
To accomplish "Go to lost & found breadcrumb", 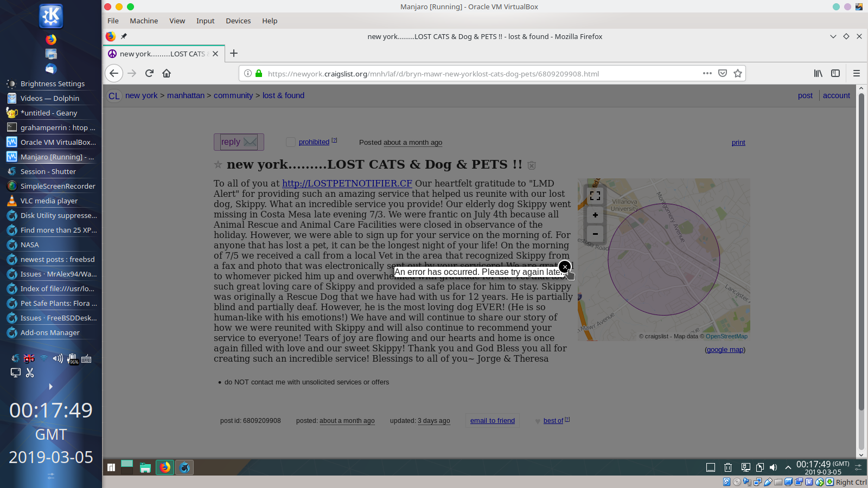I will 283,95.
